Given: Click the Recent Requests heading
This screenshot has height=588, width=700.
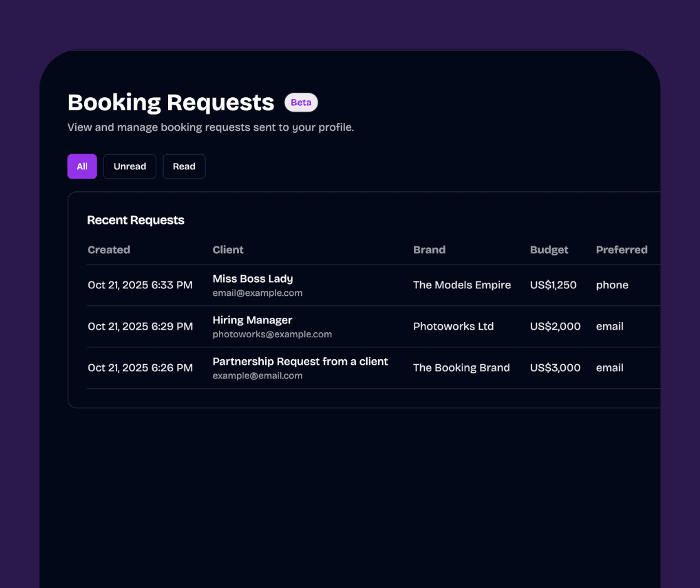Looking at the screenshot, I should tap(135, 221).
